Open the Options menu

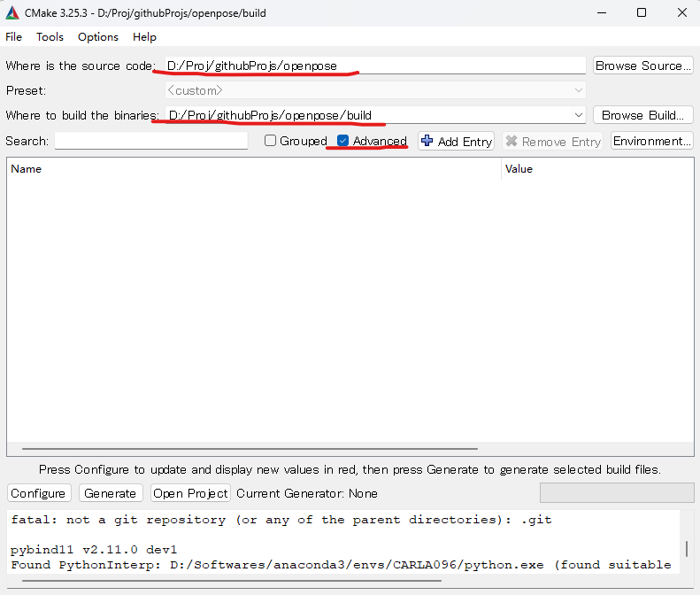tap(97, 37)
